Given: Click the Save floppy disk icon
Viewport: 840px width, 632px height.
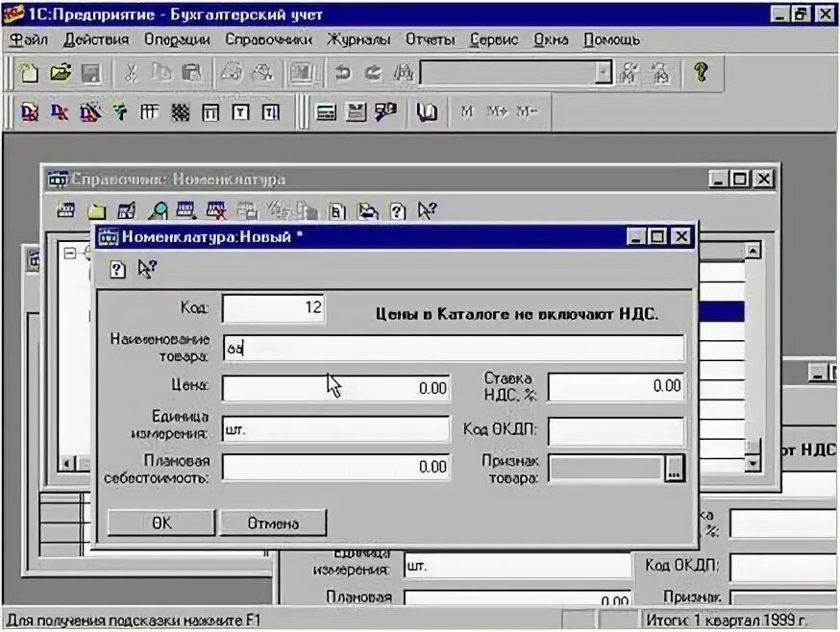Looking at the screenshot, I should point(90,72).
